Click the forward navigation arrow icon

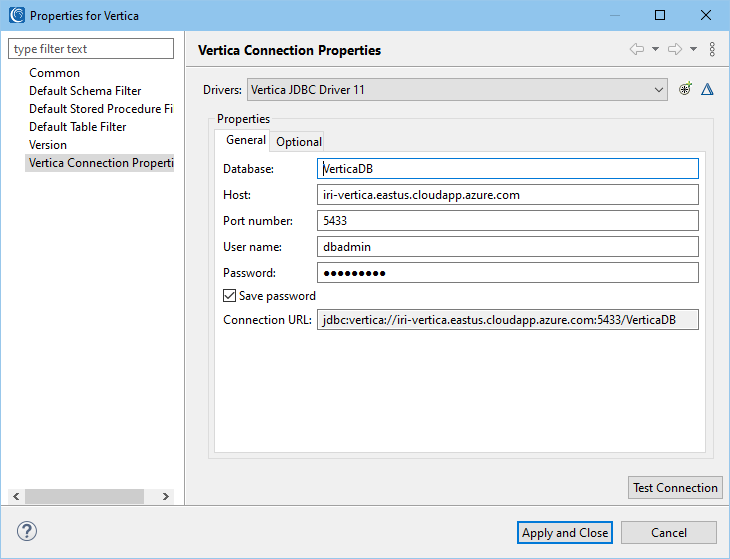tap(675, 49)
